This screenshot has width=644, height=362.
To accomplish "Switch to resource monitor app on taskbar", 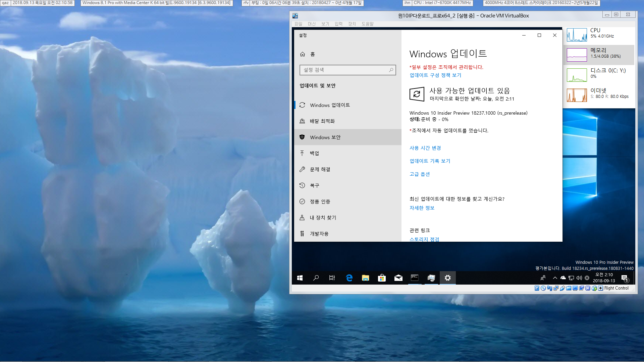I will [x=431, y=278].
